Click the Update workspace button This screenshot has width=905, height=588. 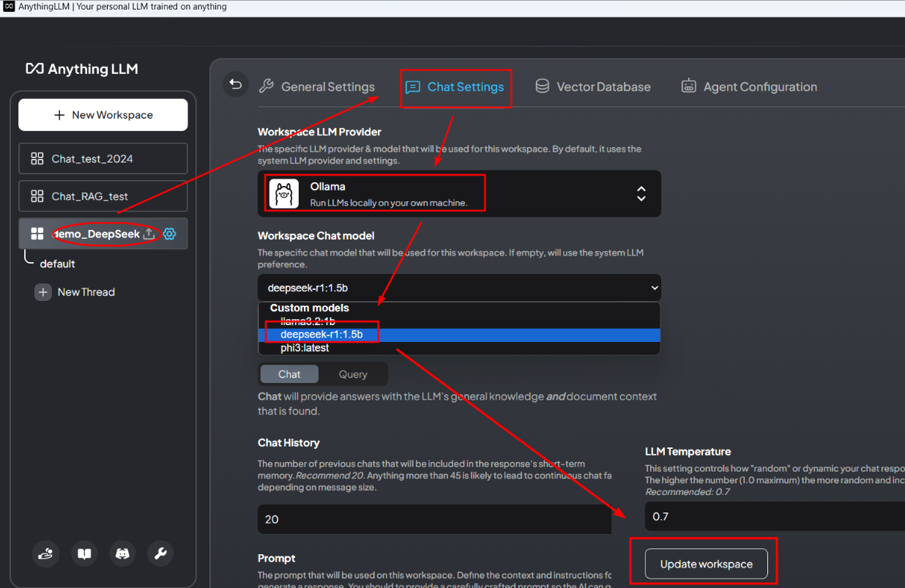coord(707,565)
